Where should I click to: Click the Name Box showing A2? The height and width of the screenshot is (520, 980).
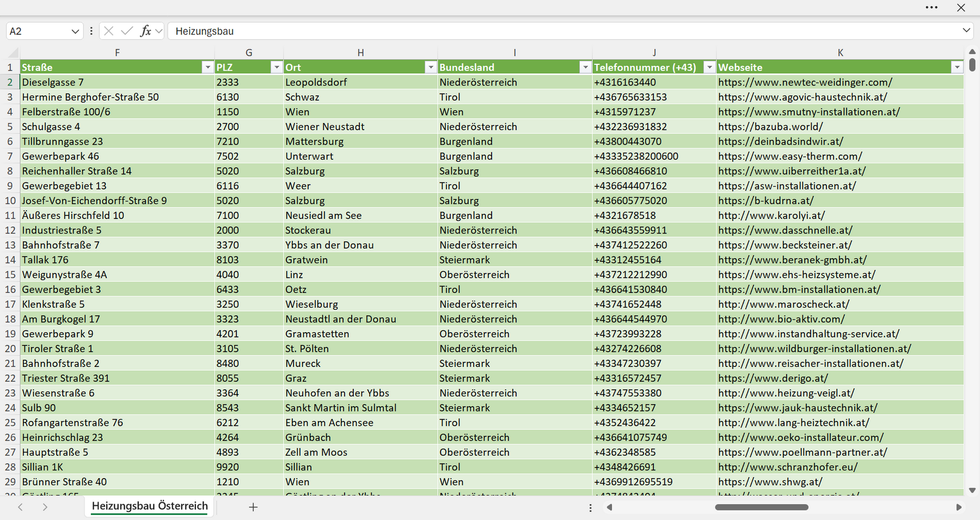pos(38,31)
